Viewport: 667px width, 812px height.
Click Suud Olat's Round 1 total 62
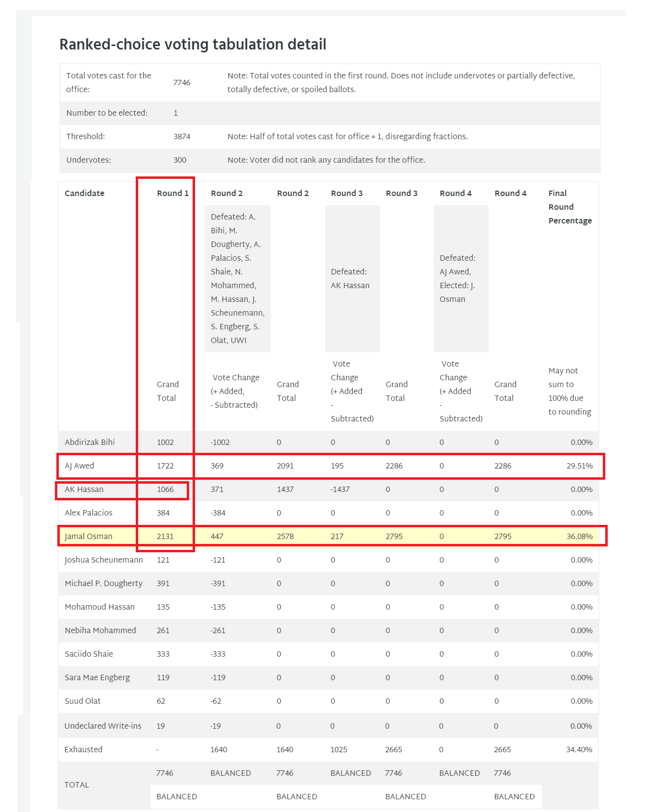tap(161, 701)
